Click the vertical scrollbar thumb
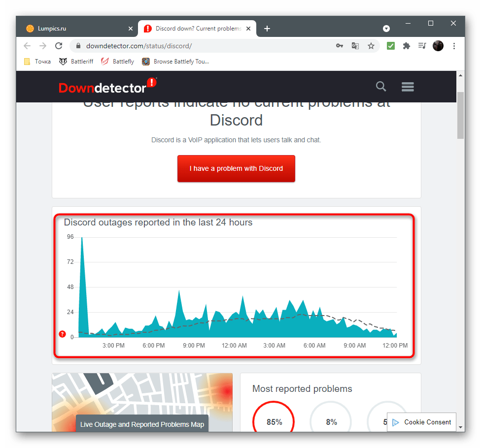The image size is (481, 448). [460, 115]
